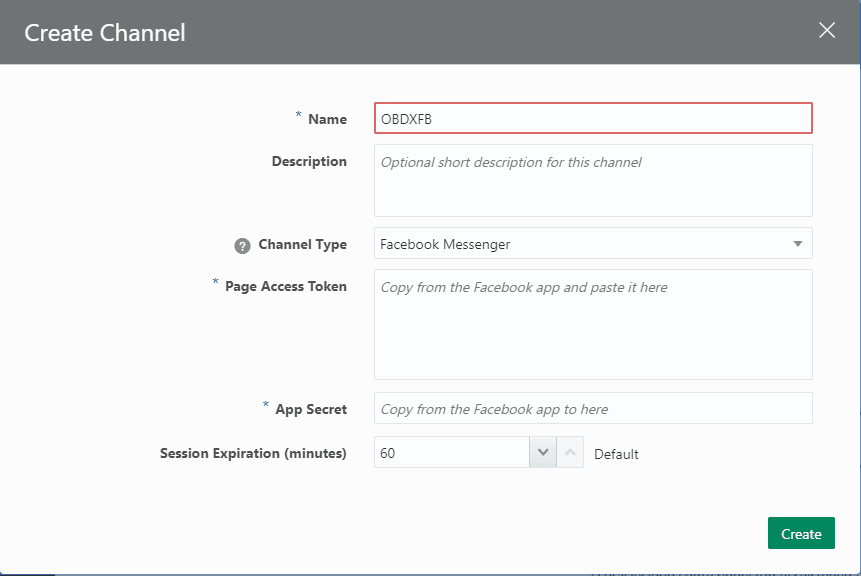Click the Session Expiration (minutes) label
Screen dimensions: 861x576
[253, 453]
